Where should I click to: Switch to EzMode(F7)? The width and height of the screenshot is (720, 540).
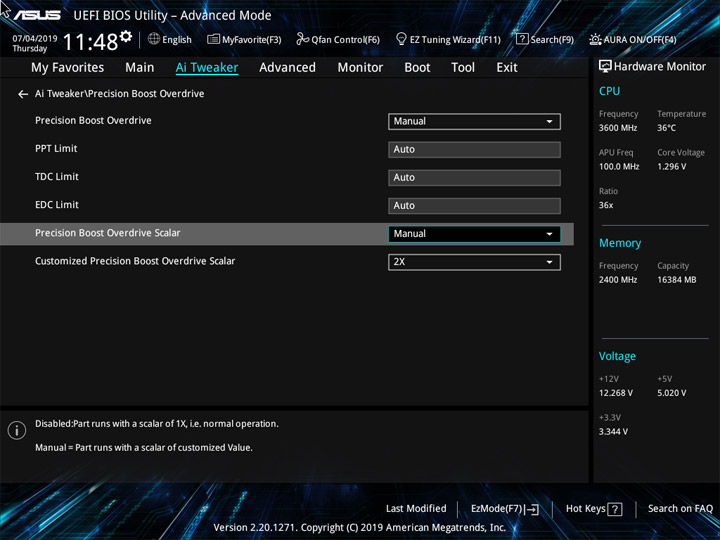497,509
